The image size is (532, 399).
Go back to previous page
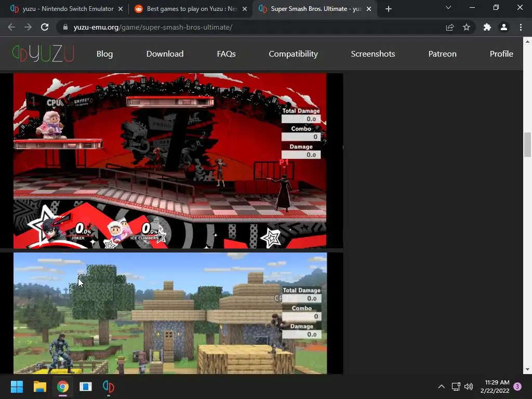(x=11, y=27)
